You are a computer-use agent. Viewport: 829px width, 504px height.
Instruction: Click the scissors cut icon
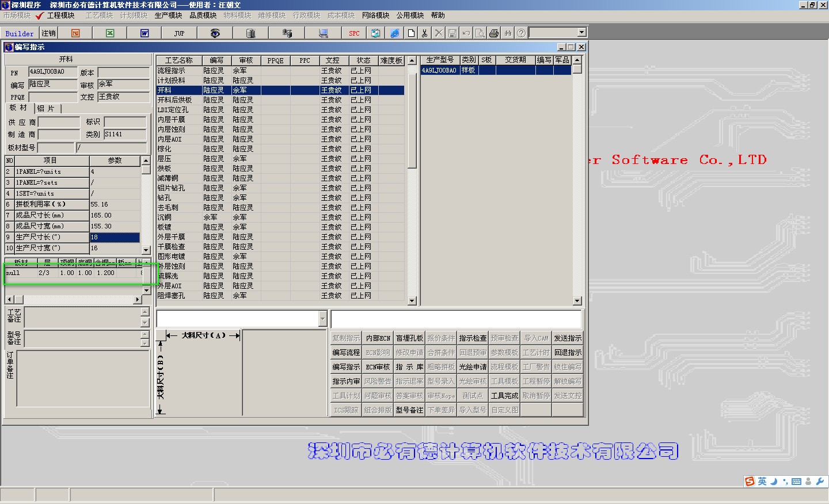[425, 33]
